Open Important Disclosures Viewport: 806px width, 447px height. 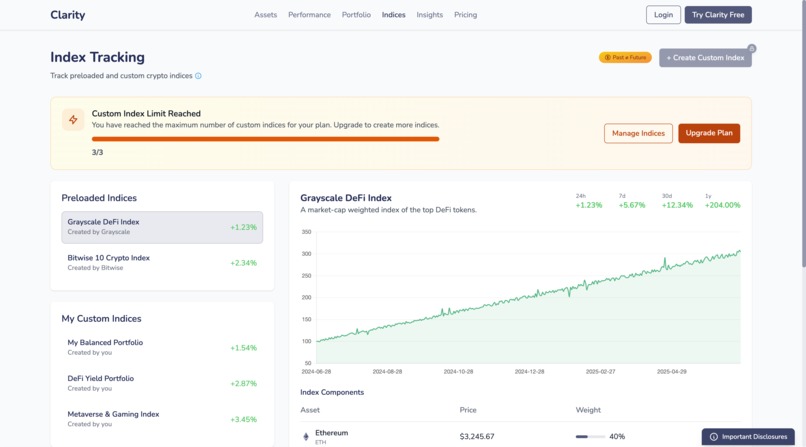pyautogui.click(x=748, y=437)
